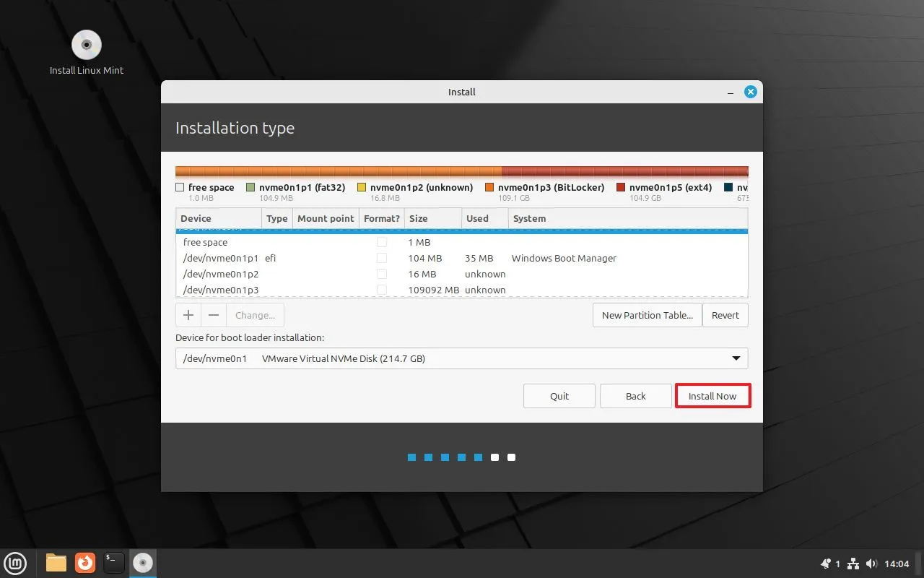Click the volume icon in the system tray
The height and width of the screenshot is (578, 924).
click(x=871, y=564)
